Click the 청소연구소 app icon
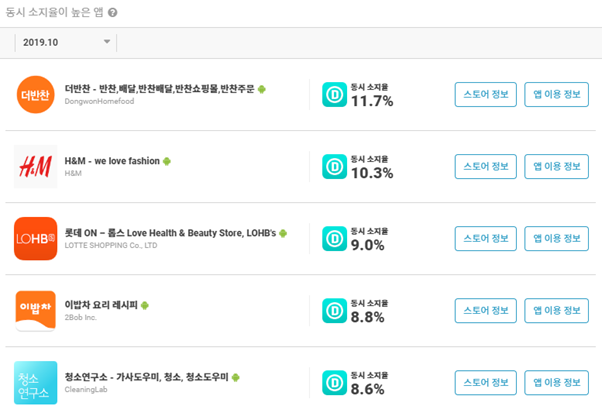Image resolution: width=602 pixels, height=413 pixels. [x=35, y=383]
